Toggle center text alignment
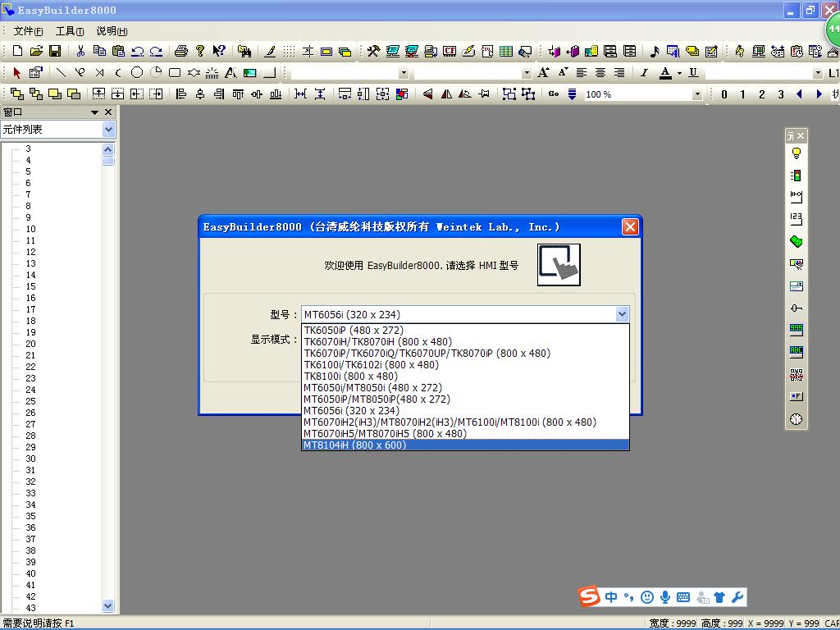Image resolution: width=840 pixels, height=630 pixels. coord(600,73)
